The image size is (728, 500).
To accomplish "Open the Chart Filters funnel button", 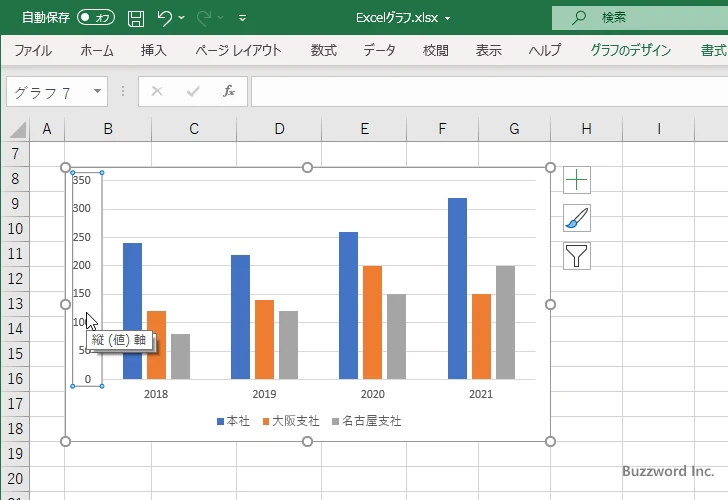I will coord(577,256).
